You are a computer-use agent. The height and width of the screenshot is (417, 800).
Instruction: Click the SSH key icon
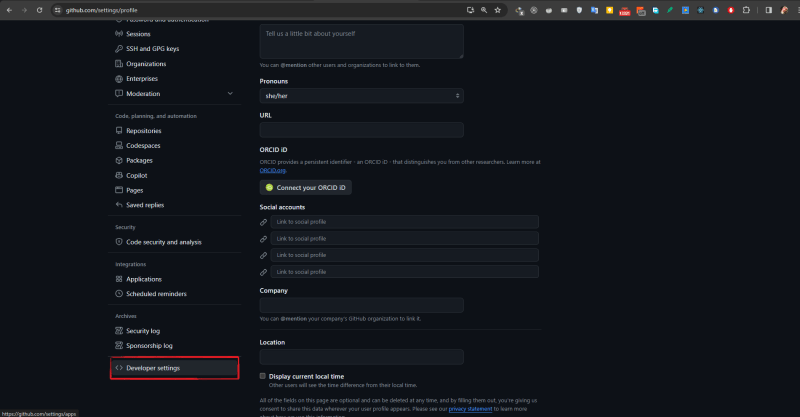coord(119,48)
